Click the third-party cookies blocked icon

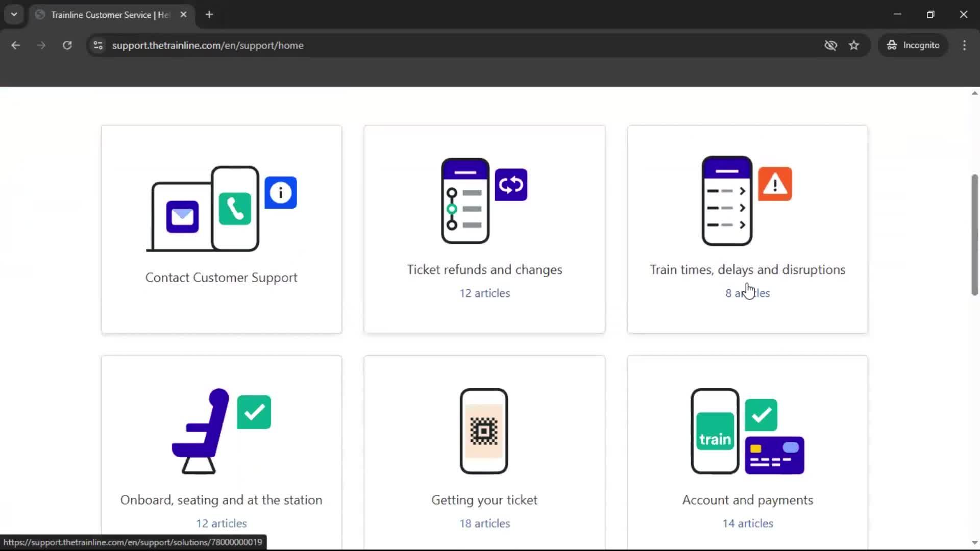(830, 45)
